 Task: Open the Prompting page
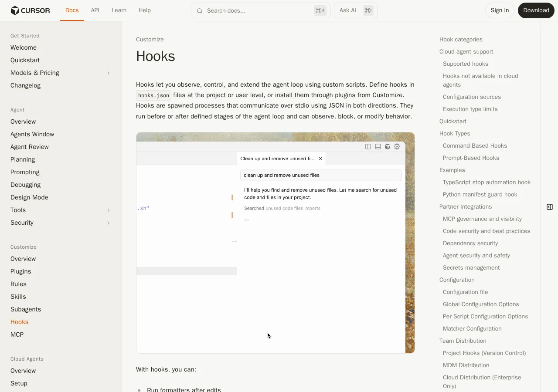tap(25, 172)
